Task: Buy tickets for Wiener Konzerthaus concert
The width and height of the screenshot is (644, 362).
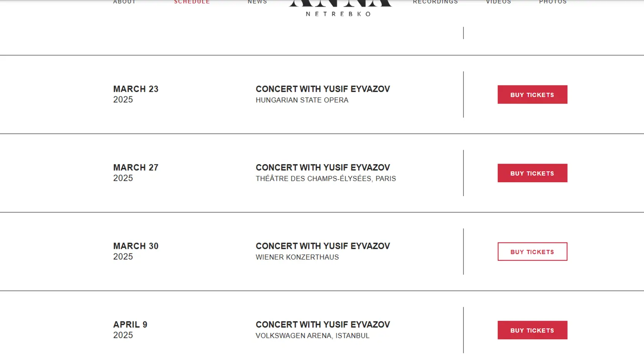Action: pos(532,252)
